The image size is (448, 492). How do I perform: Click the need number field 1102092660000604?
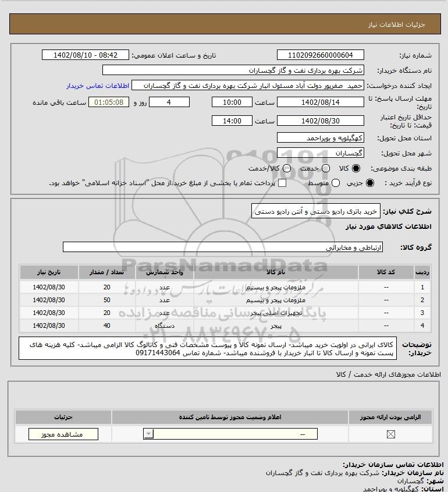click(x=321, y=55)
